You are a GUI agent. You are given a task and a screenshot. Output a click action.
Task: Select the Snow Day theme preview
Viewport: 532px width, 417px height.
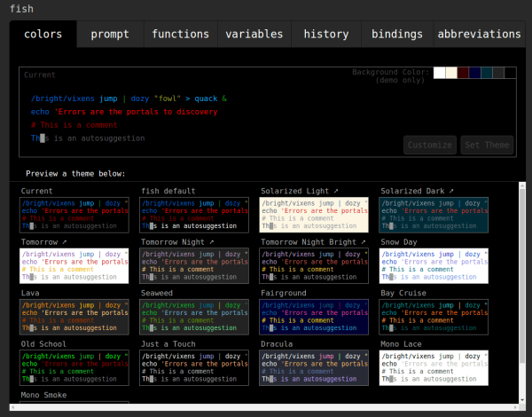[434, 265]
